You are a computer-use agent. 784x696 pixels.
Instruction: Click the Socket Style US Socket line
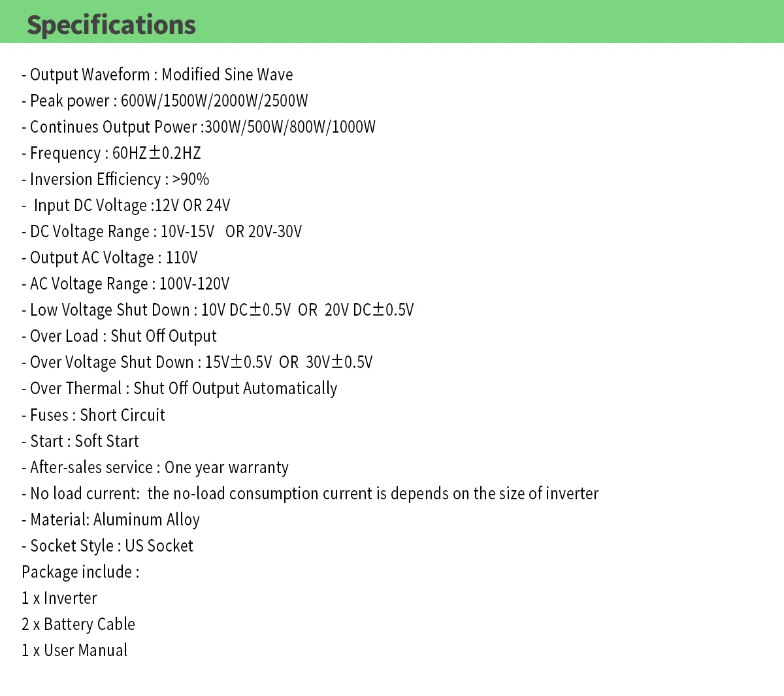point(108,546)
